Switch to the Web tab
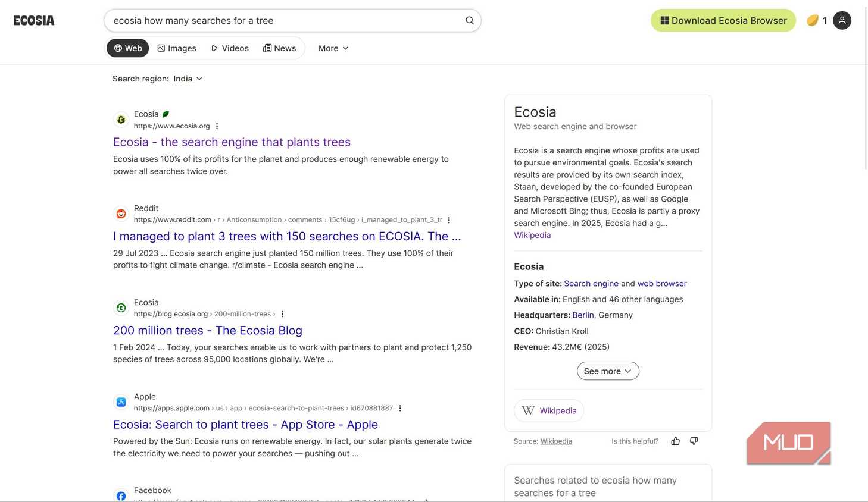The image size is (868, 502). coord(127,48)
